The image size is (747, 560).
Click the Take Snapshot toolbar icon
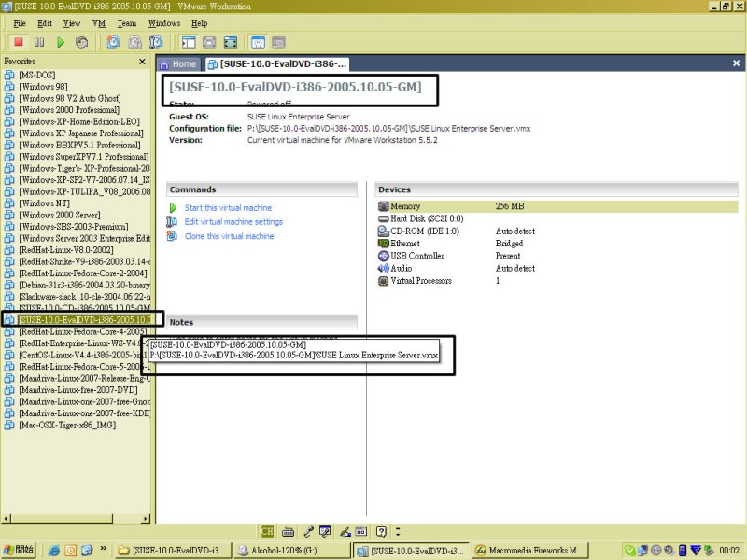pos(113,42)
